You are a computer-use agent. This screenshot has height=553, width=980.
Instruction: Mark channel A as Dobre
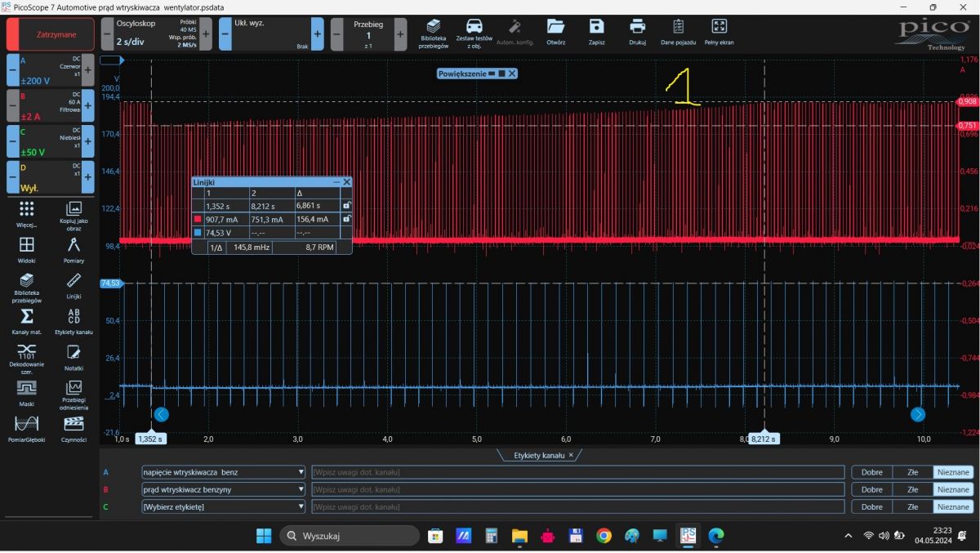click(x=871, y=472)
